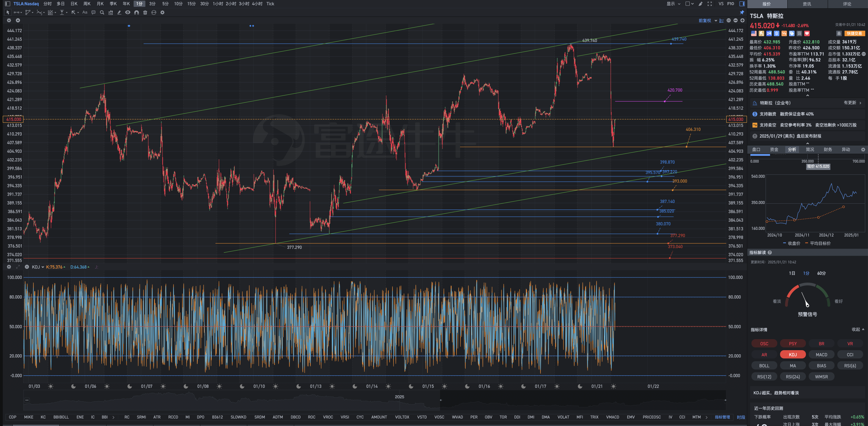868x426 pixels.
Task: Open the 前复权 adjustment dropdown
Action: click(708, 21)
